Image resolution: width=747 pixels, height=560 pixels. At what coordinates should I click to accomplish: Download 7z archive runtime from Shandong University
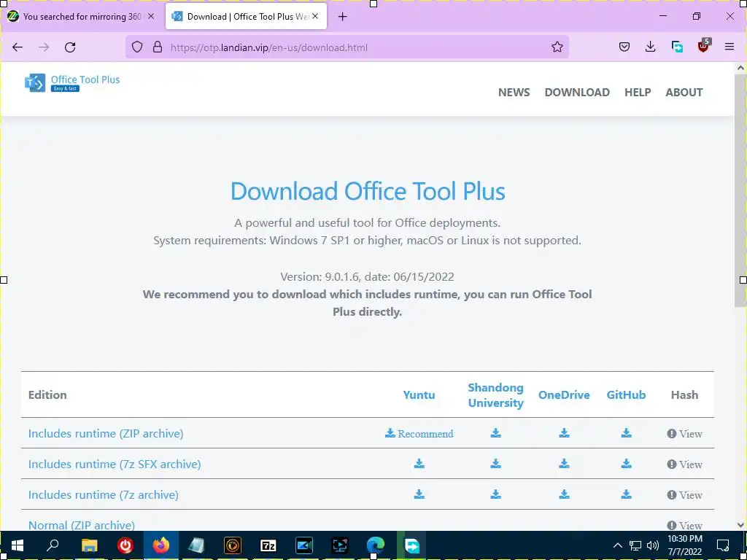(x=495, y=494)
